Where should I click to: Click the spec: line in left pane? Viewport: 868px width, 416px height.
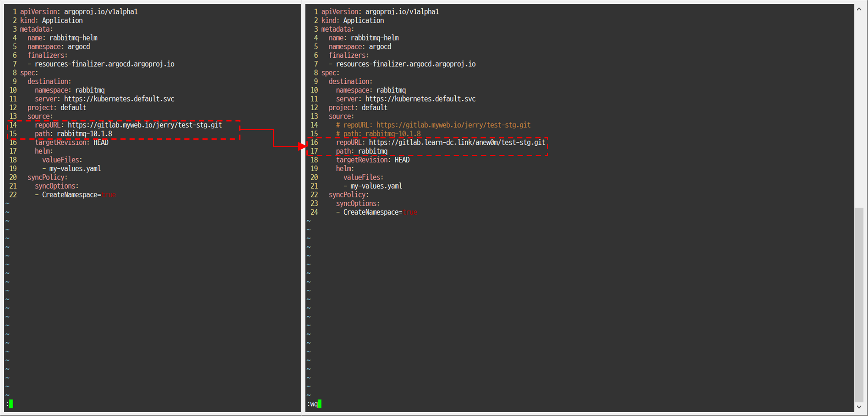pyautogui.click(x=28, y=72)
